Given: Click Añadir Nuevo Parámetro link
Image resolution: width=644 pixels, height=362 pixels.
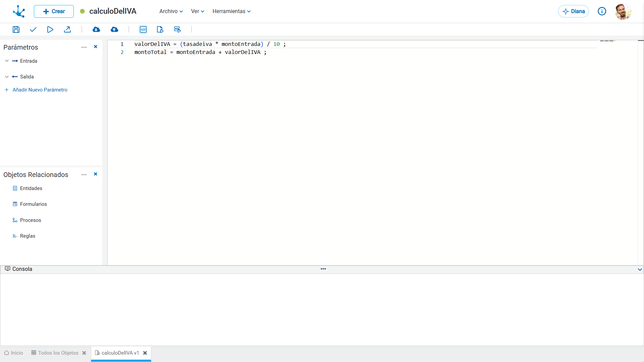Looking at the screenshot, I should [40, 90].
